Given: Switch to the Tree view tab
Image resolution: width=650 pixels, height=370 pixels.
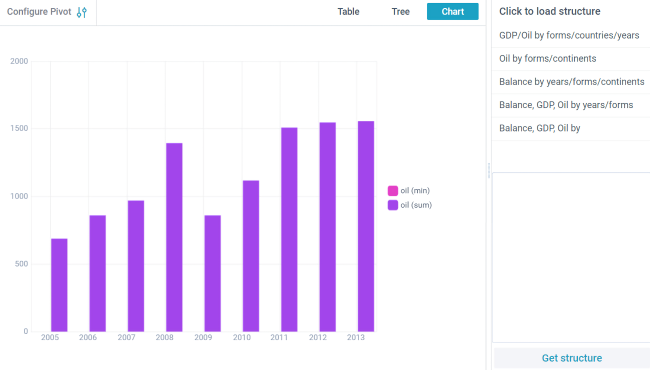Looking at the screenshot, I should click(400, 12).
